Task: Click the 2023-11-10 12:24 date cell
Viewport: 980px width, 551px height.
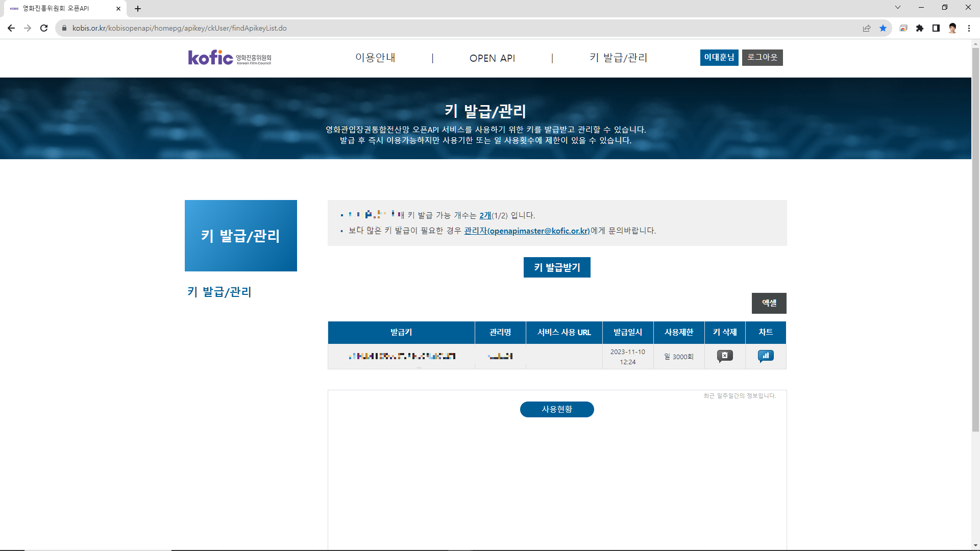Action: pos(628,357)
